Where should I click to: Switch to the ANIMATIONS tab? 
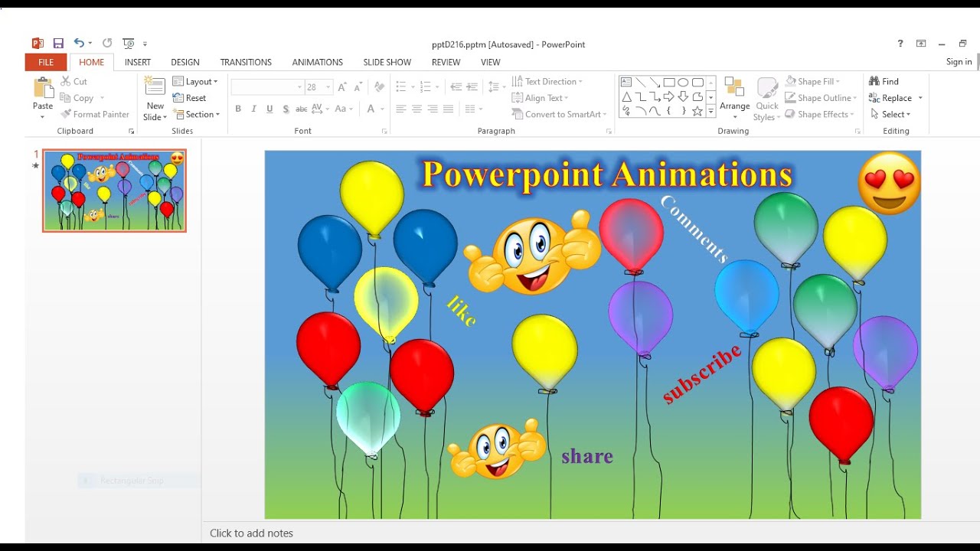[x=317, y=62]
